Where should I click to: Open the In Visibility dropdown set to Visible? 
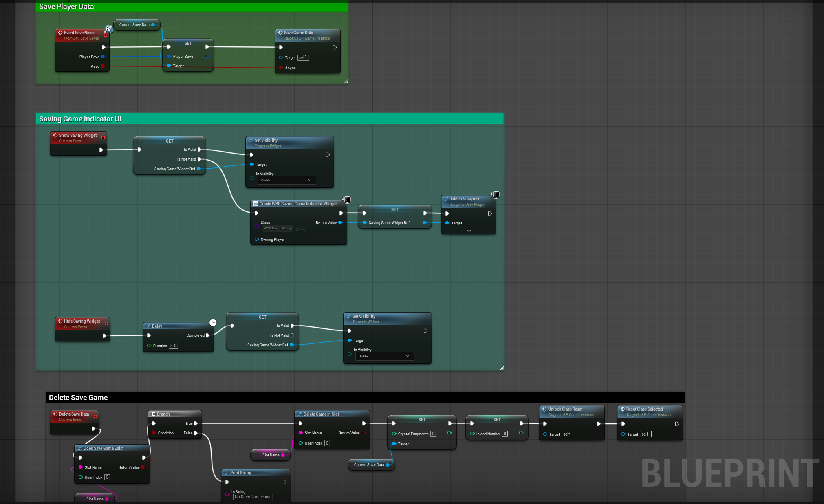coord(286,180)
